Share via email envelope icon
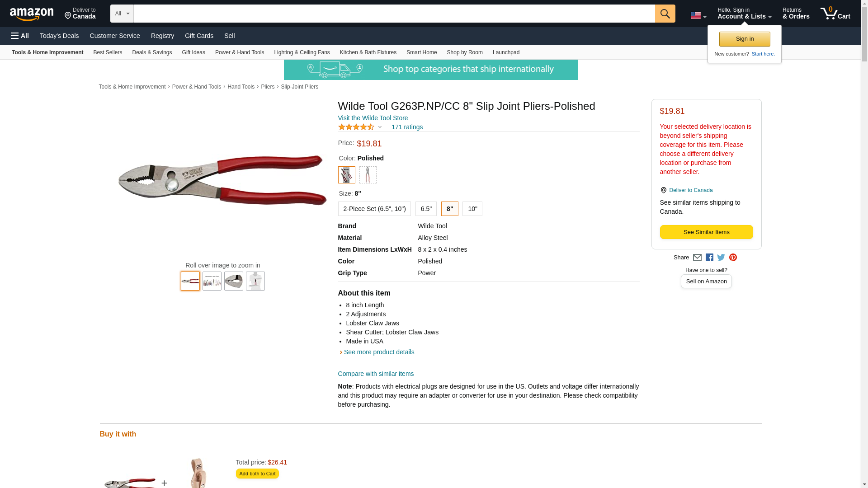This screenshot has width=868, height=488. tap(697, 258)
